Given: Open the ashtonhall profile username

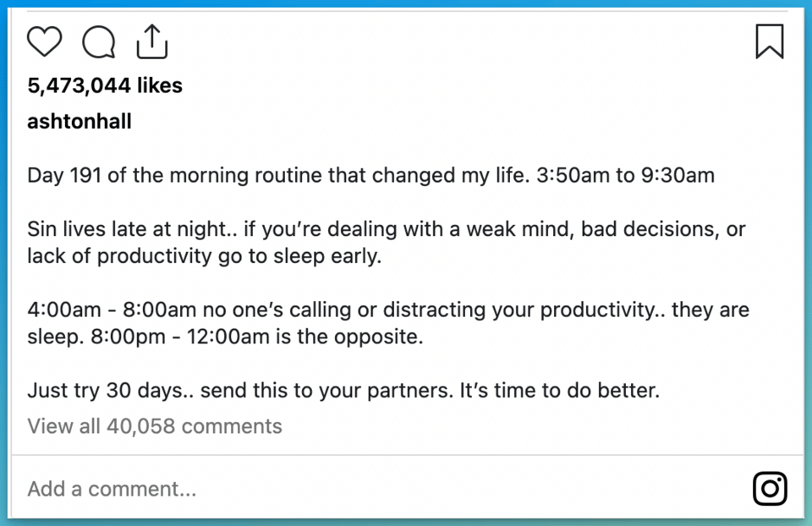Looking at the screenshot, I should pos(80,122).
